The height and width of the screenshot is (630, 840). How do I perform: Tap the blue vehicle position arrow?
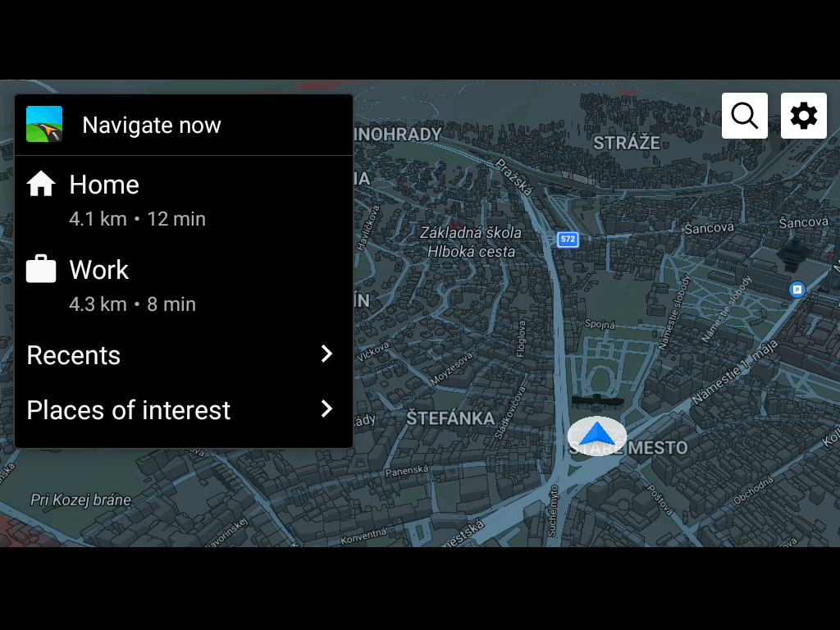click(597, 436)
